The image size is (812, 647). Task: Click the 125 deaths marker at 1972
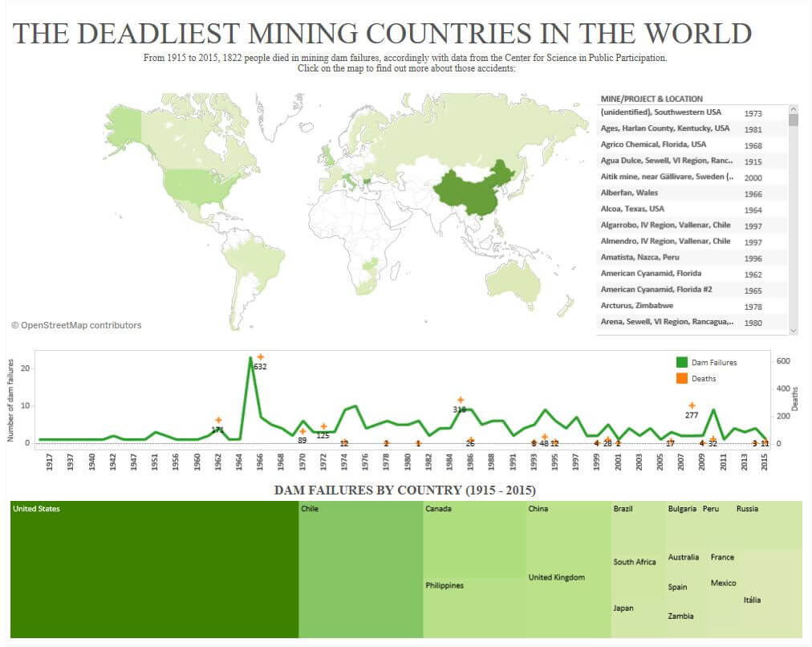click(323, 426)
